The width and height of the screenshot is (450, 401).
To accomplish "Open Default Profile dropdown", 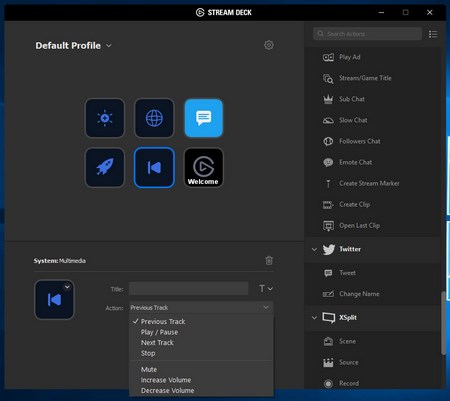I will click(x=73, y=45).
